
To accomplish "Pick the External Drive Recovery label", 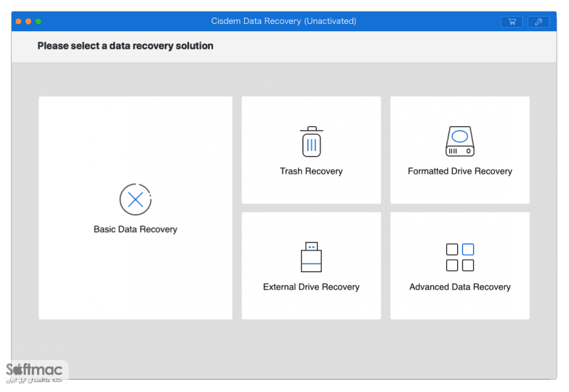I will (311, 287).
